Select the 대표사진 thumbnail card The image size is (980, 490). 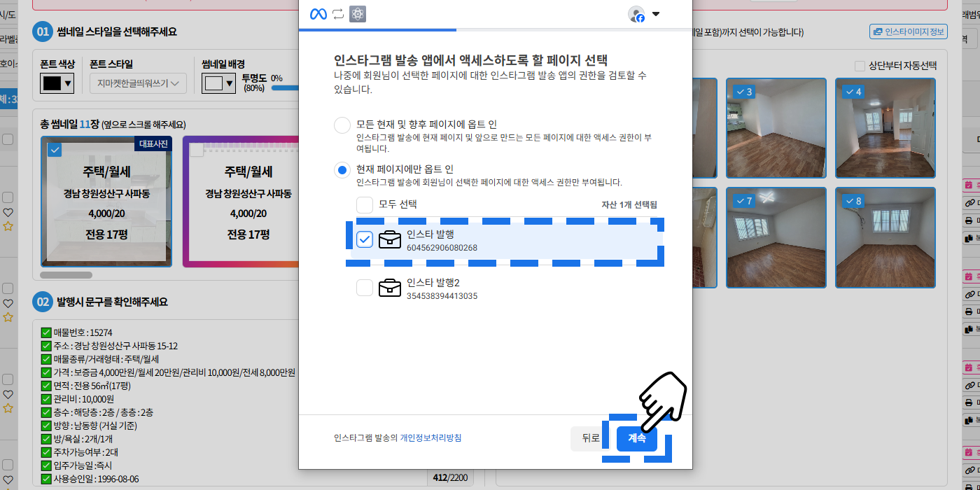coord(106,202)
